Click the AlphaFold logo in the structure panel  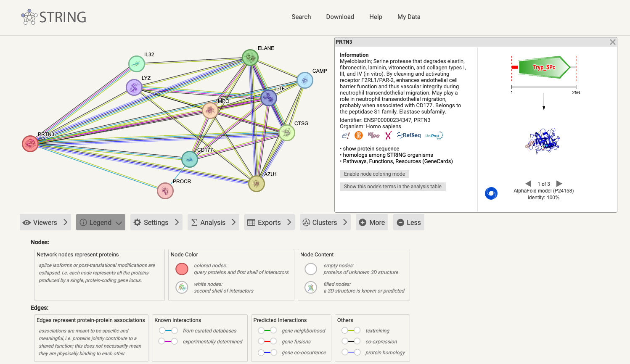491,193
